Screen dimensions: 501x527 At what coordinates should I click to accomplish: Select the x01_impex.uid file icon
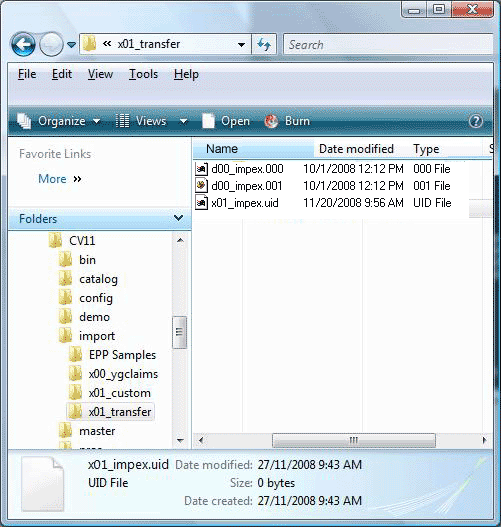(201, 203)
